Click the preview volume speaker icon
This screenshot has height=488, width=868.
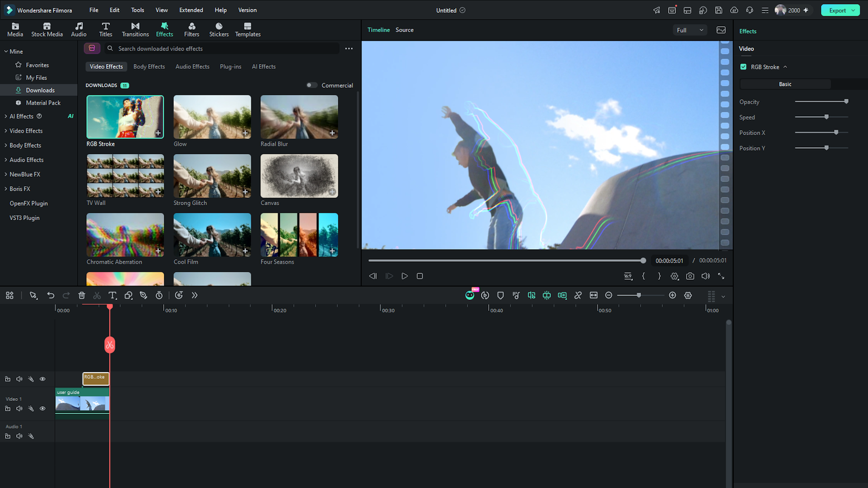pyautogui.click(x=705, y=276)
